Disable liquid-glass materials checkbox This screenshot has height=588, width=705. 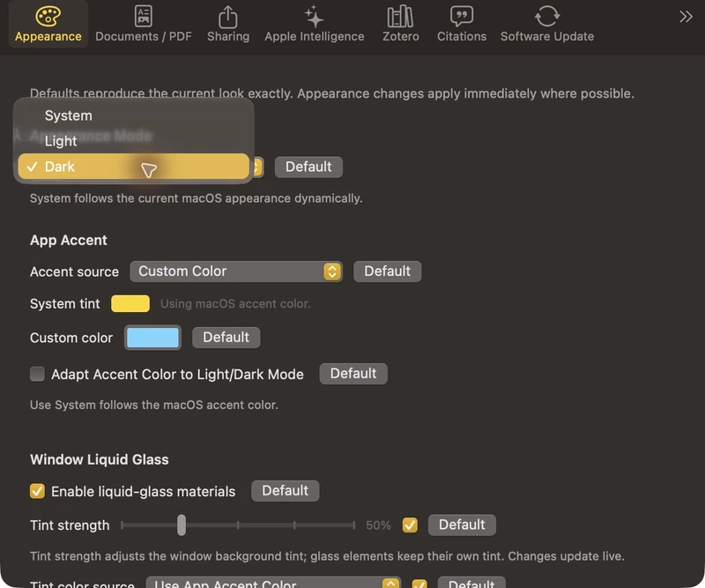[37, 491]
